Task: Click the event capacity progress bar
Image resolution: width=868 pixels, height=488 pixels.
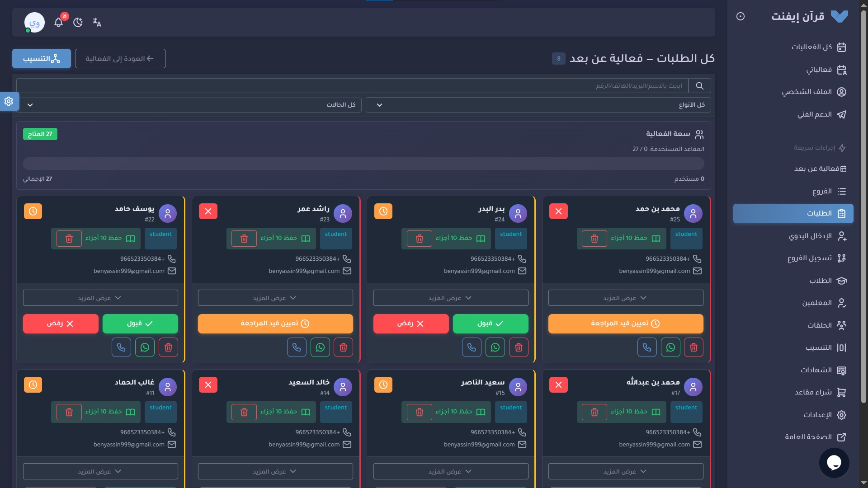Action: [x=363, y=164]
